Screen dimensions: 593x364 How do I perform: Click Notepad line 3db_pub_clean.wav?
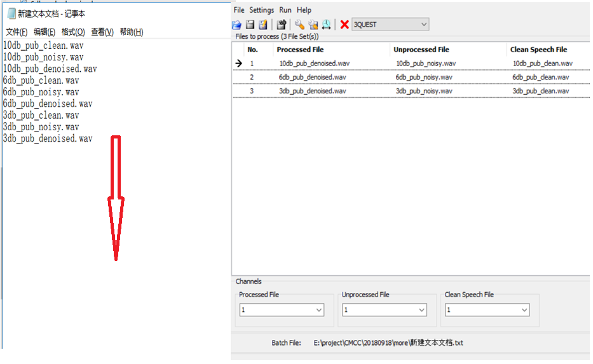pyautogui.click(x=41, y=116)
